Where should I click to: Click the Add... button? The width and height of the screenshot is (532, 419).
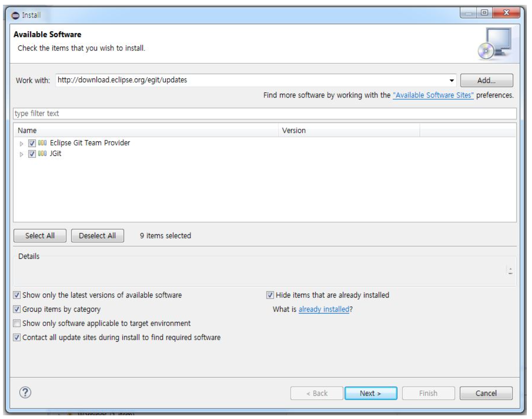(x=486, y=80)
